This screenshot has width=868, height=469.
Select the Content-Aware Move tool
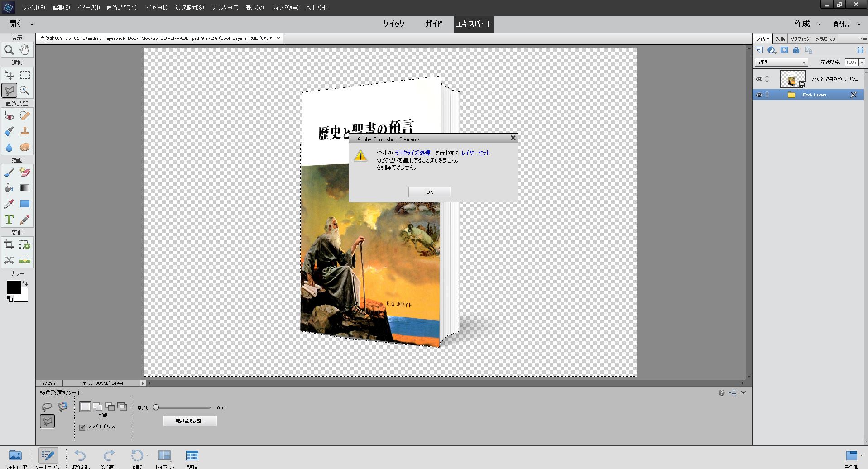point(9,260)
